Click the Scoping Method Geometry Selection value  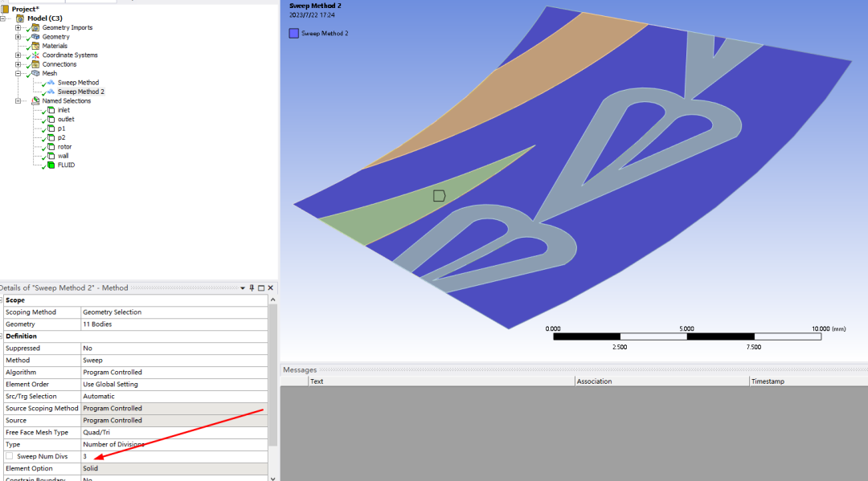174,312
